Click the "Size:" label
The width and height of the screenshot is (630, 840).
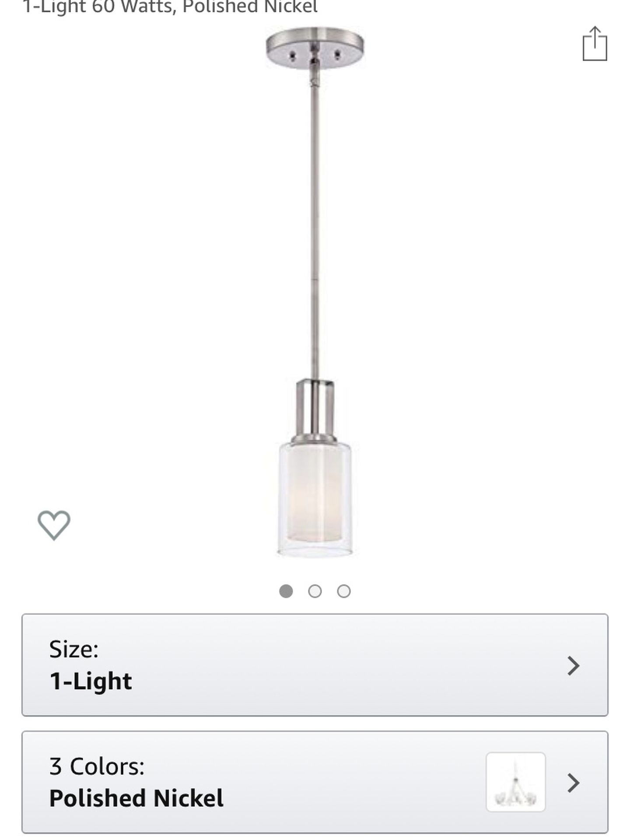point(74,649)
